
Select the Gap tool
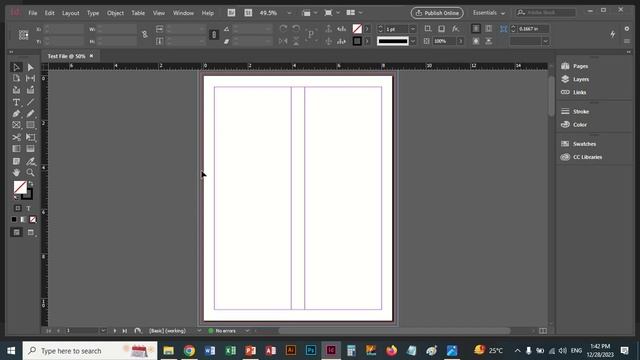pos(31,78)
